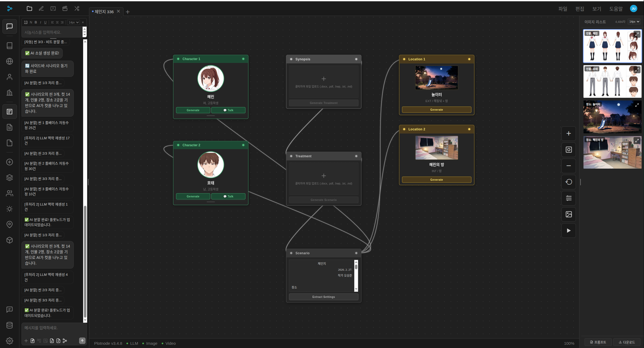Click the JU user avatar
This screenshot has width=644, height=348.
(x=634, y=9)
